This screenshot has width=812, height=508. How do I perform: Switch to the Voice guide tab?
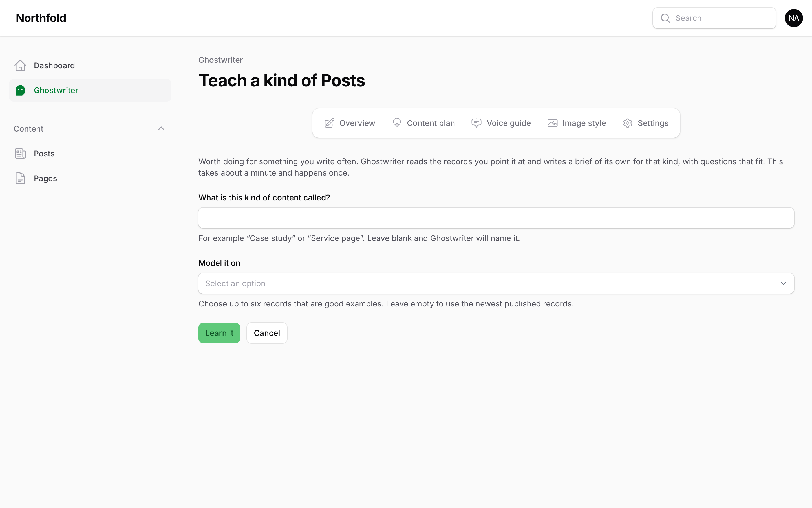pos(501,123)
